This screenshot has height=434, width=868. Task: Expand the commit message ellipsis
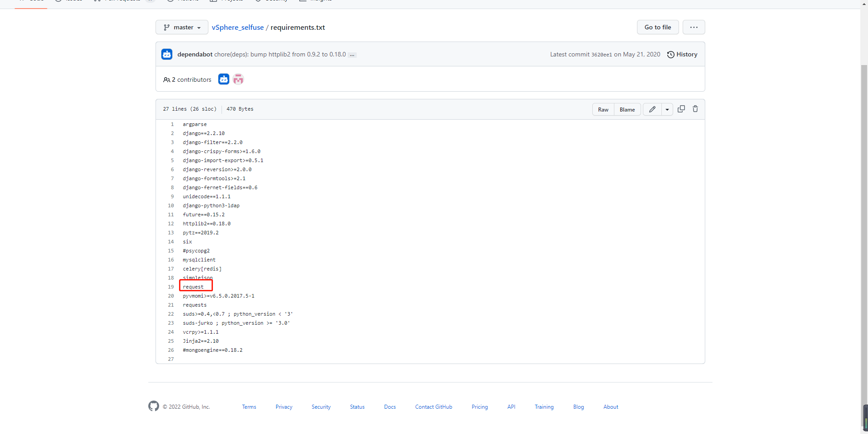click(x=352, y=55)
